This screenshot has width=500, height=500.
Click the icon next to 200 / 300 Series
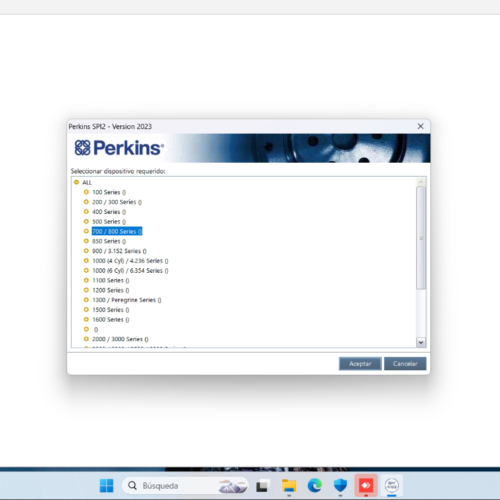[86, 202]
